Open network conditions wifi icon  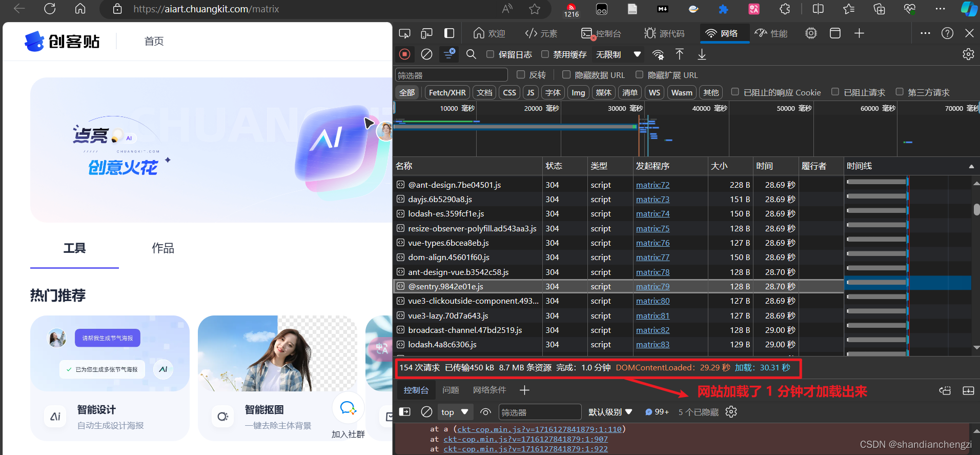(658, 54)
